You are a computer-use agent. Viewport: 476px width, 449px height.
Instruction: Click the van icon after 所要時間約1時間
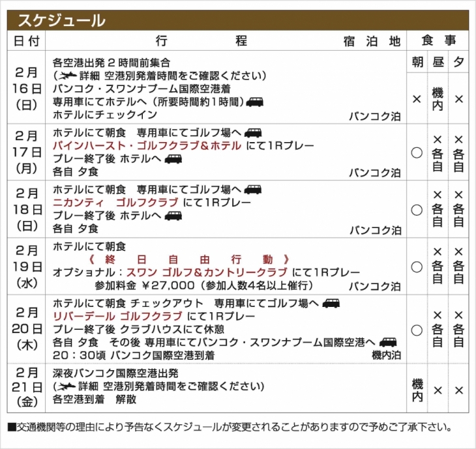(x=255, y=102)
